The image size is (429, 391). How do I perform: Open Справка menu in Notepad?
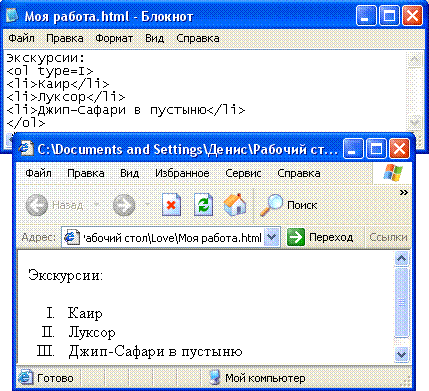[198, 38]
